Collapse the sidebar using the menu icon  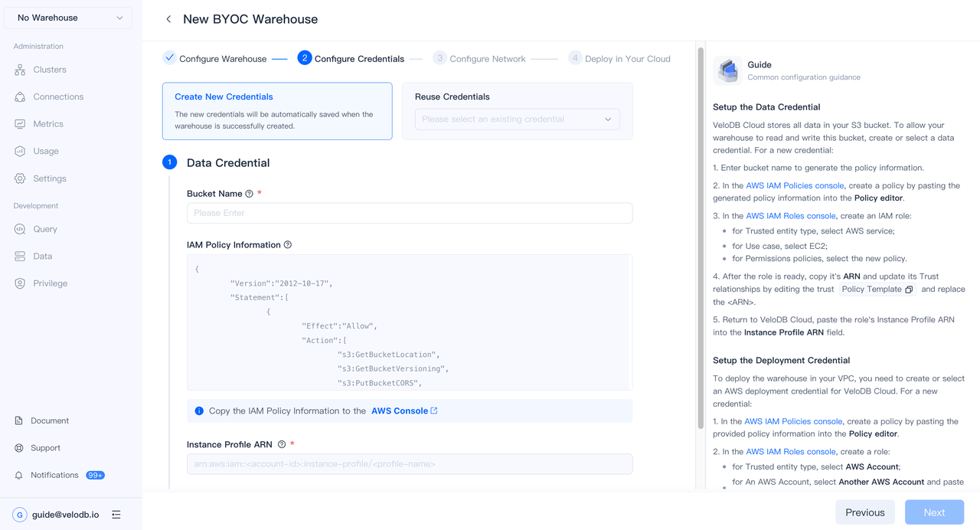click(x=116, y=515)
